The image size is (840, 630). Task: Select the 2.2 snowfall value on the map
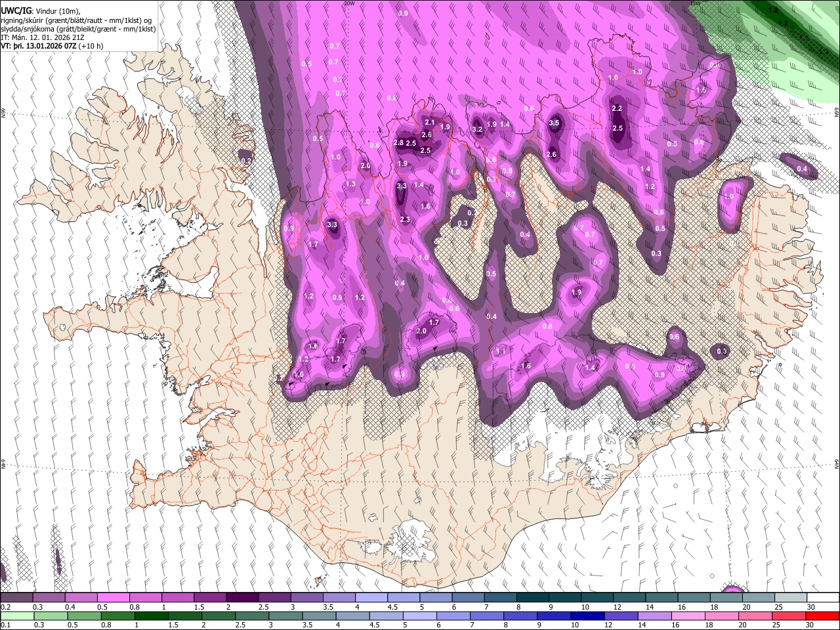pyautogui.click(x=617, y=108)
